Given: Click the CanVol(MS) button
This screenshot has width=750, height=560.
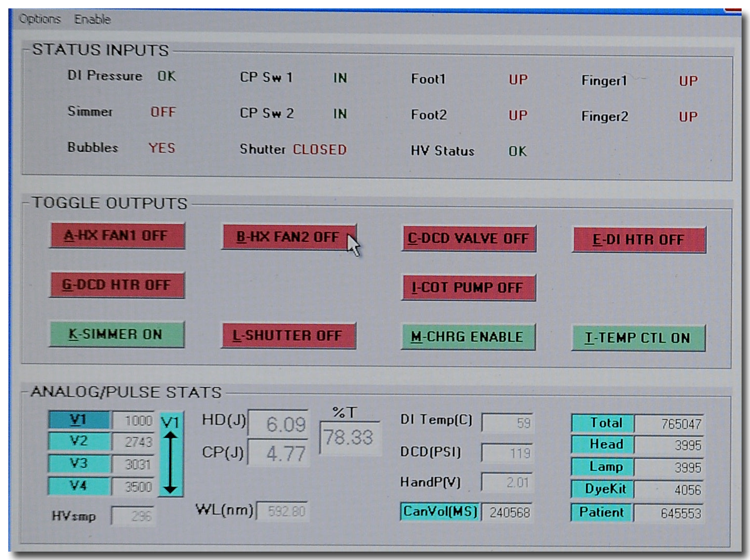Looking at the screenshot, I should [440, 512].
